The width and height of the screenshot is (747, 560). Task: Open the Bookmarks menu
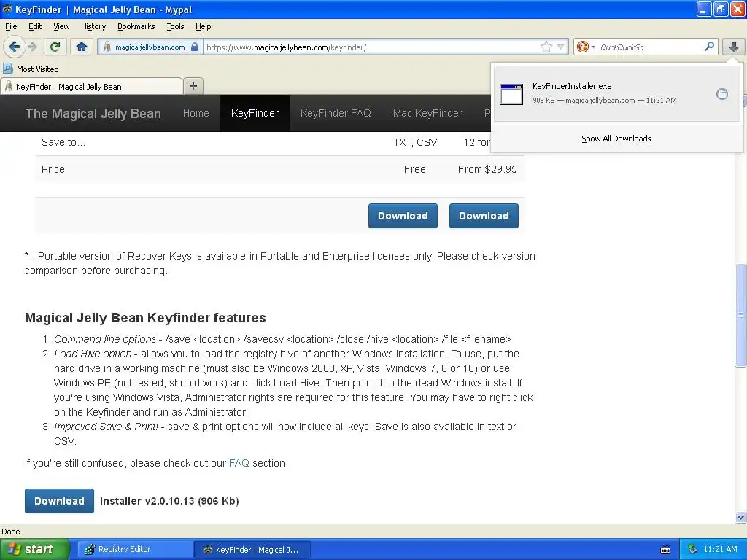[x=136, y=26]
